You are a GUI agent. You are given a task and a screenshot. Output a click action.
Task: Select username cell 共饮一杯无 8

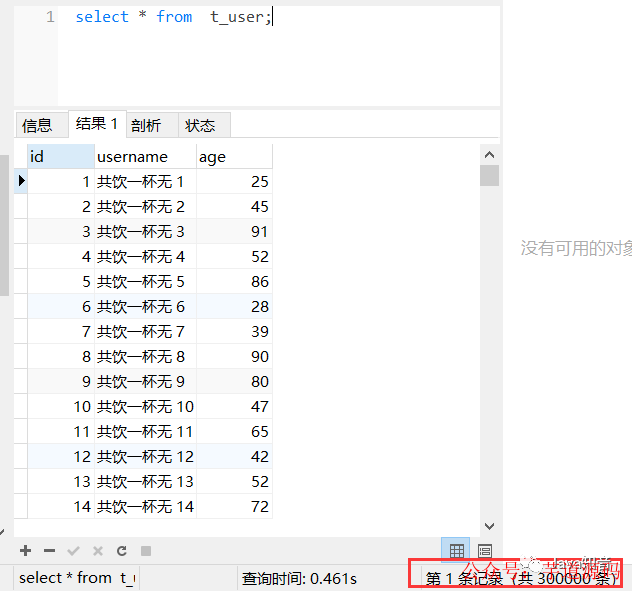pos(145,356)
